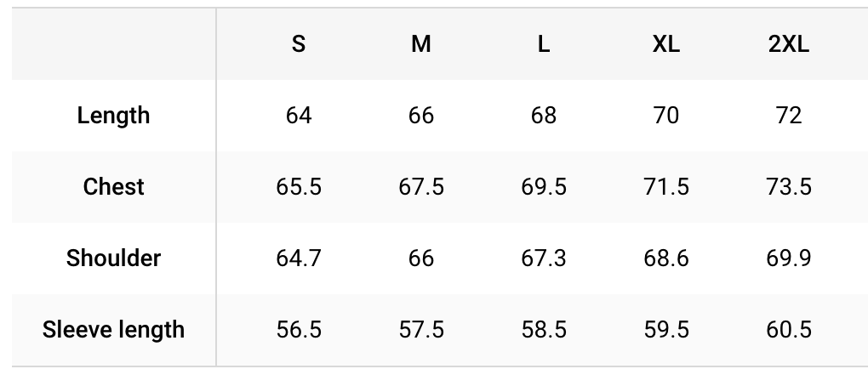The height and width of the screenshot is (369, 868).
Task: Click the Shoulder value 64.7
Action: 299,258
